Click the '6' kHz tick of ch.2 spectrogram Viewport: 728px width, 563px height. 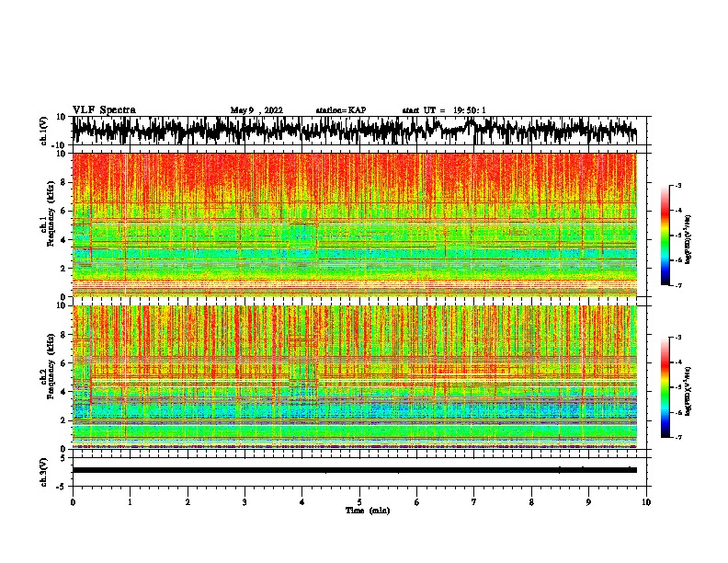click(x=63, y=363)
